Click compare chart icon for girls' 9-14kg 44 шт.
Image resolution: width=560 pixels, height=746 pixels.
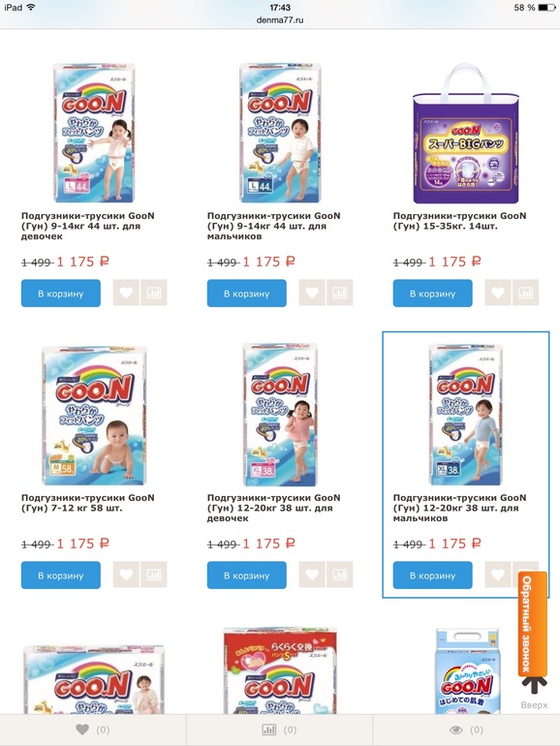pyautogui.click(x=154, y=293)
